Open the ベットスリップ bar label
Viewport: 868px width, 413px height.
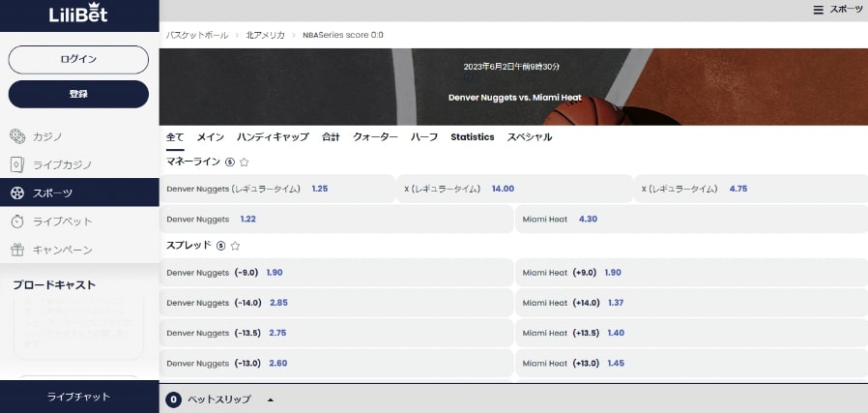click(219, 399)
